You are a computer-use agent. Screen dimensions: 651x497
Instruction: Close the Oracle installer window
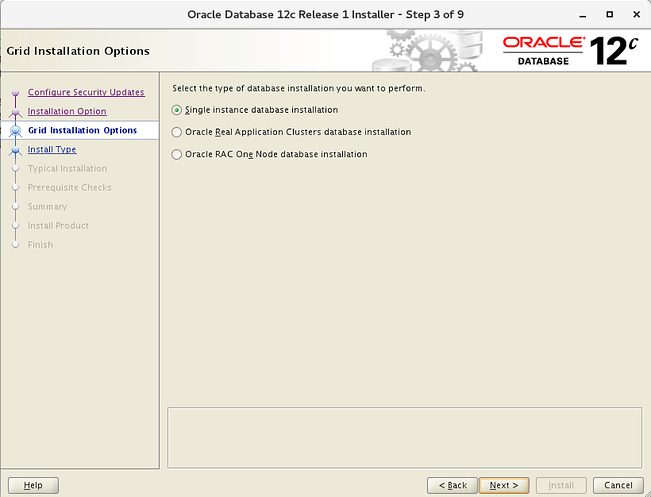coord(634,15)
